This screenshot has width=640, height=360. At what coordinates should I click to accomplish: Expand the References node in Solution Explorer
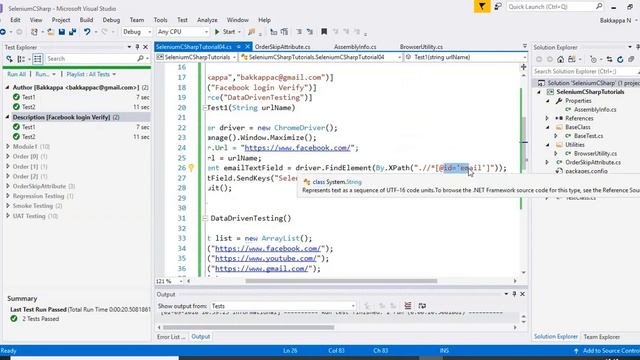547,118
